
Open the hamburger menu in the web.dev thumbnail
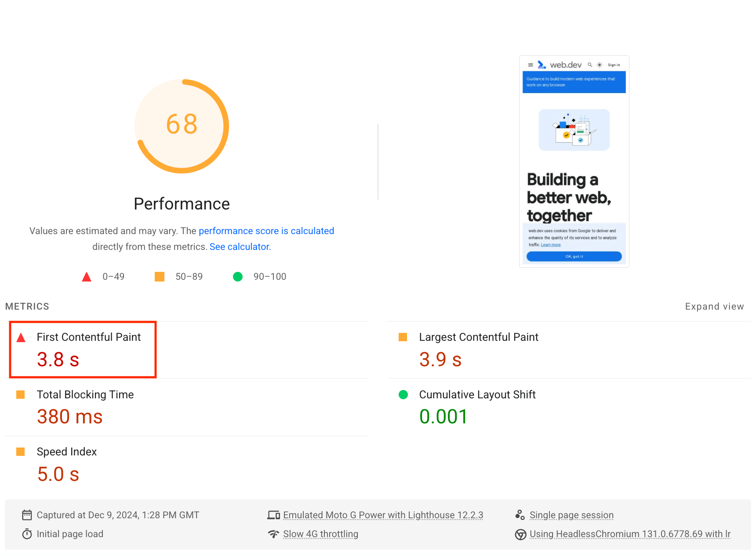pyautogui.click(x=531, y=65)
